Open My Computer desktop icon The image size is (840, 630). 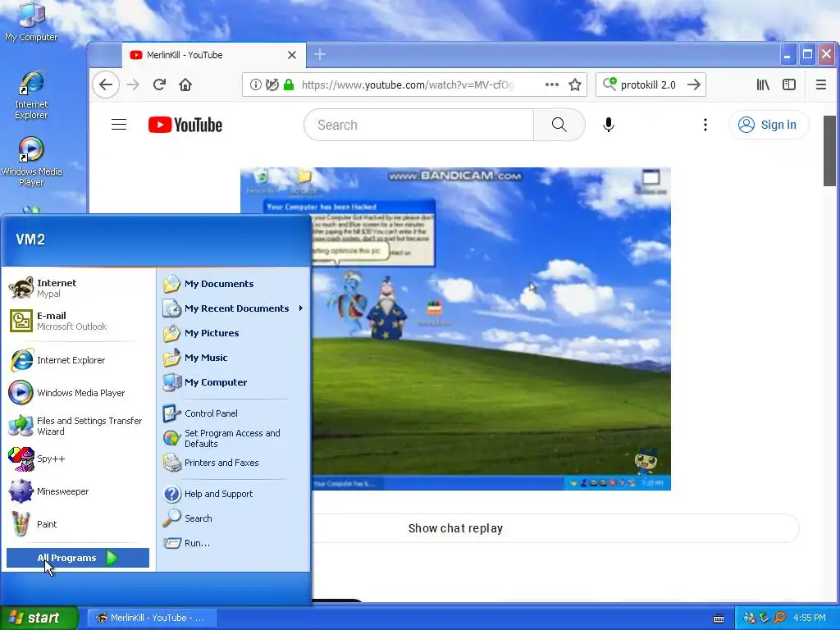pos(31,22)
